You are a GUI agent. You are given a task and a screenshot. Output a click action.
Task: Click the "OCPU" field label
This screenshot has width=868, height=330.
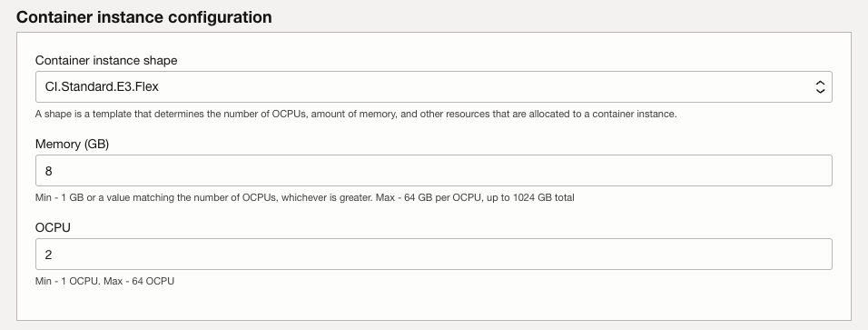coord(53,228)
